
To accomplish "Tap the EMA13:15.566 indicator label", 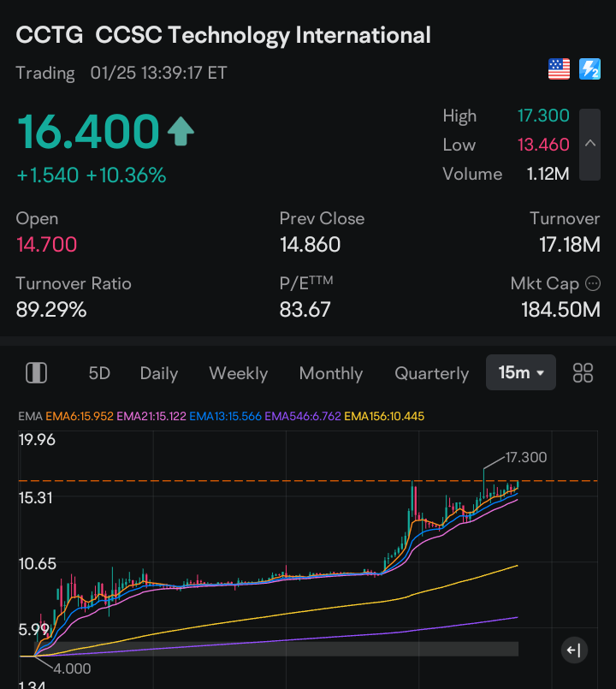I will coord(225,416).
